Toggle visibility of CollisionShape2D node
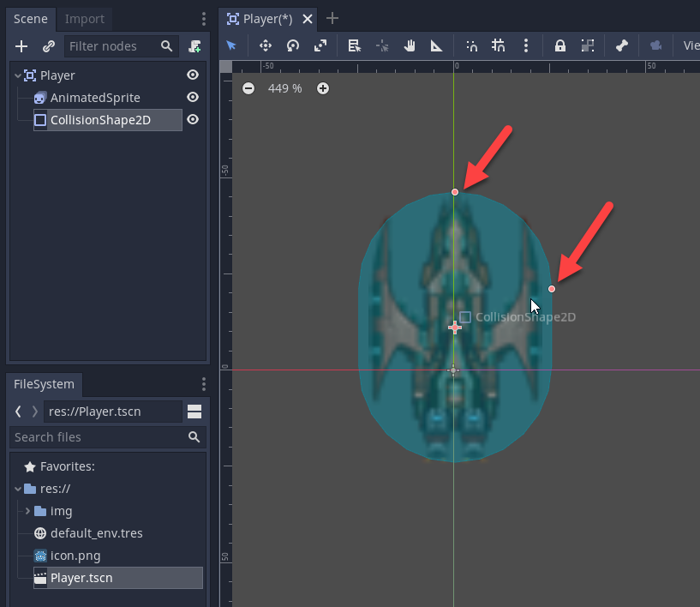The height and width of the screenshot is (607, 700). (193, 120)
